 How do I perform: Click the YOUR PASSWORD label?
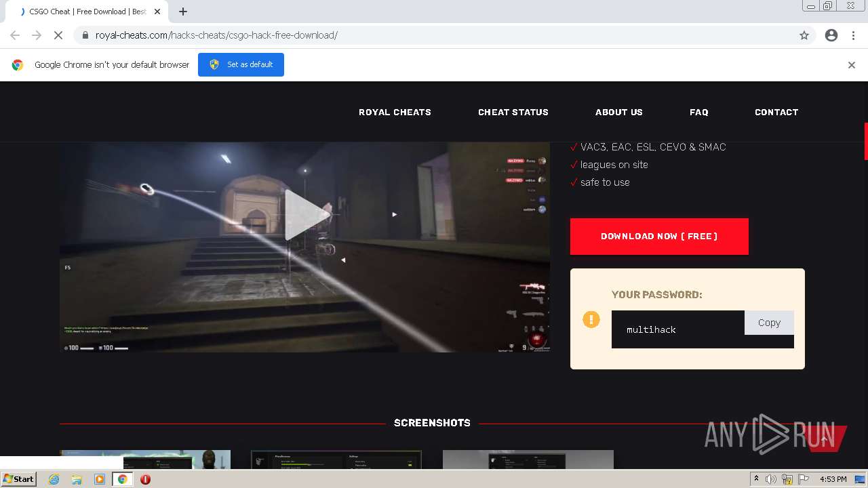click(x=657, y=295)
